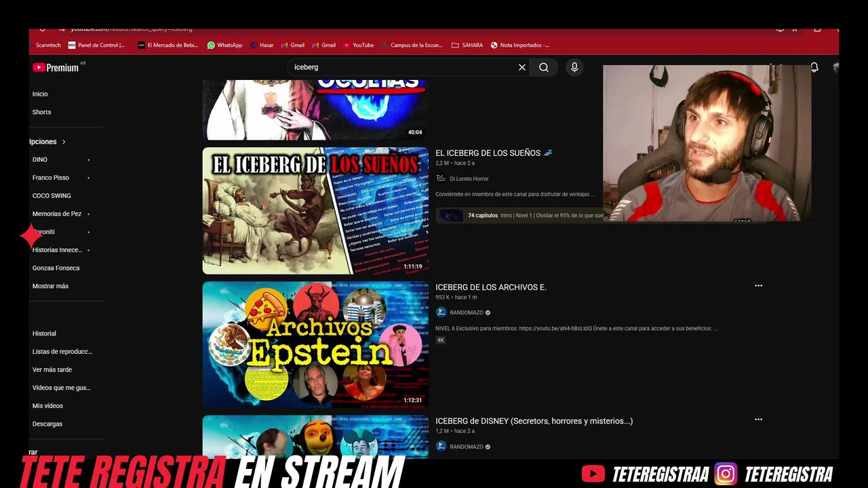Open Historial in sidebar
868x488 pixels.
44,333
